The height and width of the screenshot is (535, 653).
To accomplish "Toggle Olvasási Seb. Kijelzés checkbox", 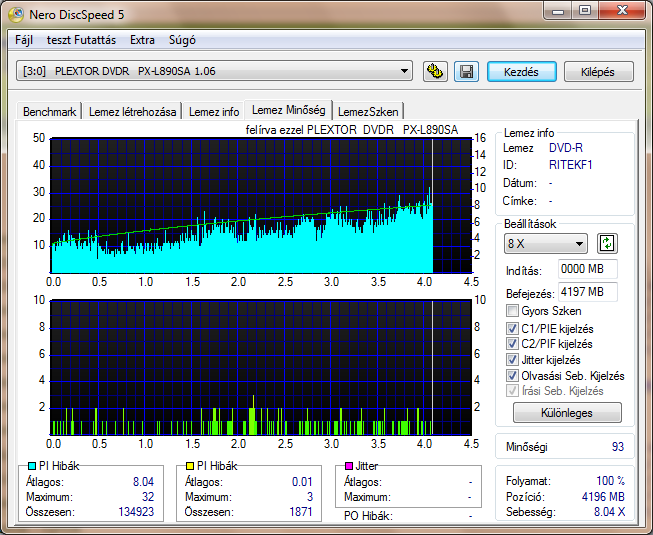I will [512, 376].
